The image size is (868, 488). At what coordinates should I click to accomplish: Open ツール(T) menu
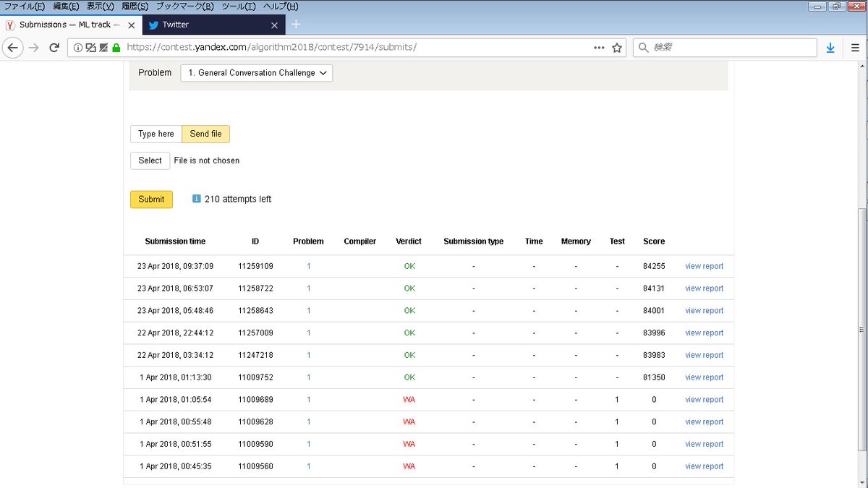pos(239,7)
